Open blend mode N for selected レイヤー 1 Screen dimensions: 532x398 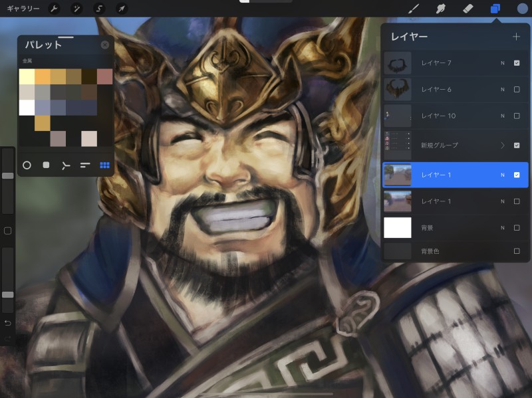[x=503, y=175]
